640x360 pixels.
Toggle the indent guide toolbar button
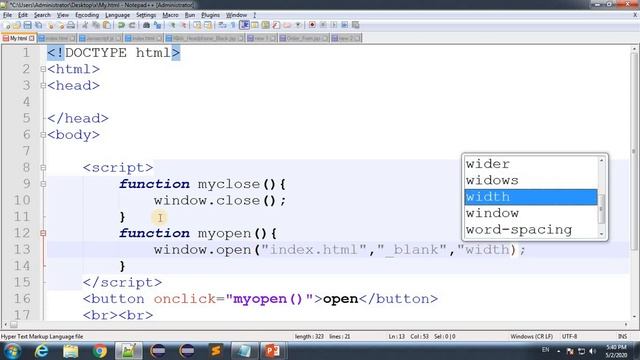(244, 25)
